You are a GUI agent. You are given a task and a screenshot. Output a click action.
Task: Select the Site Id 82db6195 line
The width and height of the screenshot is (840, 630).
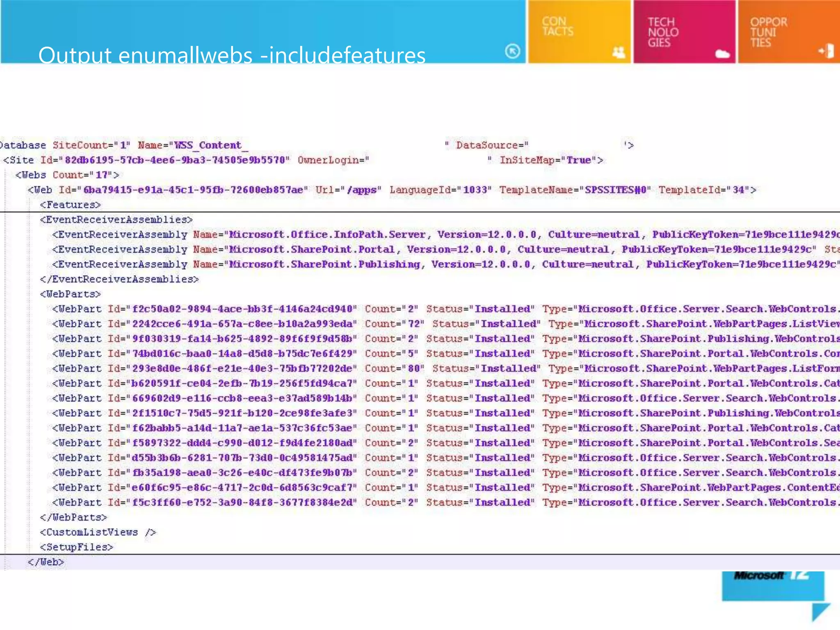tap(303, 160)
